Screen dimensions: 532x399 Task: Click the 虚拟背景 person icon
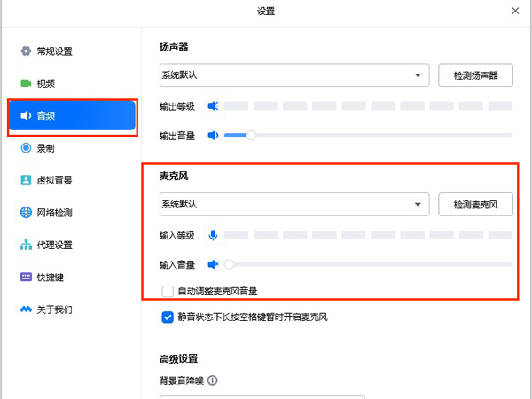pos(26,181)
